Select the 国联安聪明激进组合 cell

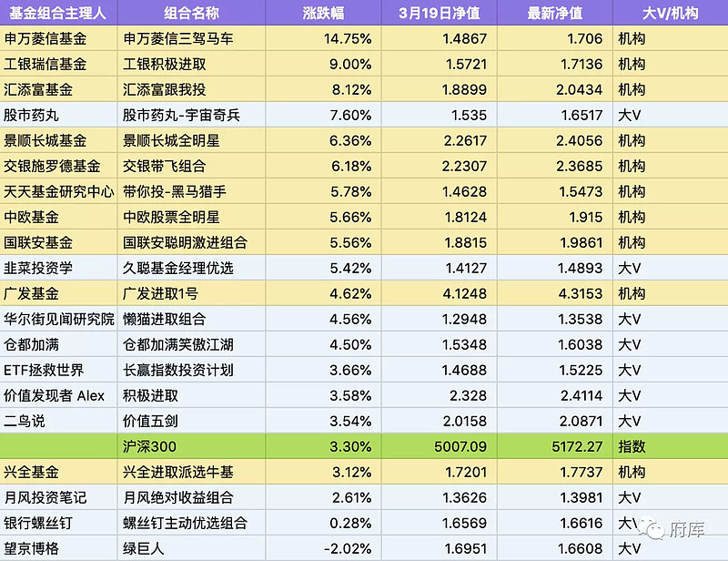point(191,242)
